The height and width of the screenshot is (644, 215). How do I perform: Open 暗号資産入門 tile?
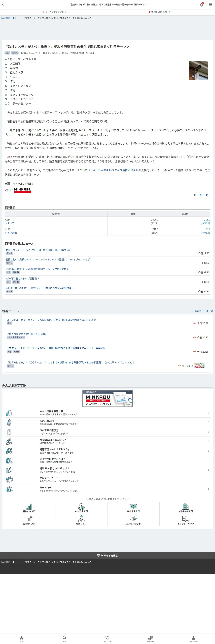point(133,508)
